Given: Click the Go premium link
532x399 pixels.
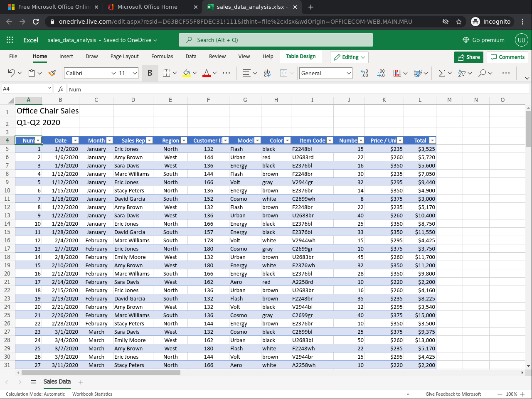Looking at the screenshot, I should point(483,40).
